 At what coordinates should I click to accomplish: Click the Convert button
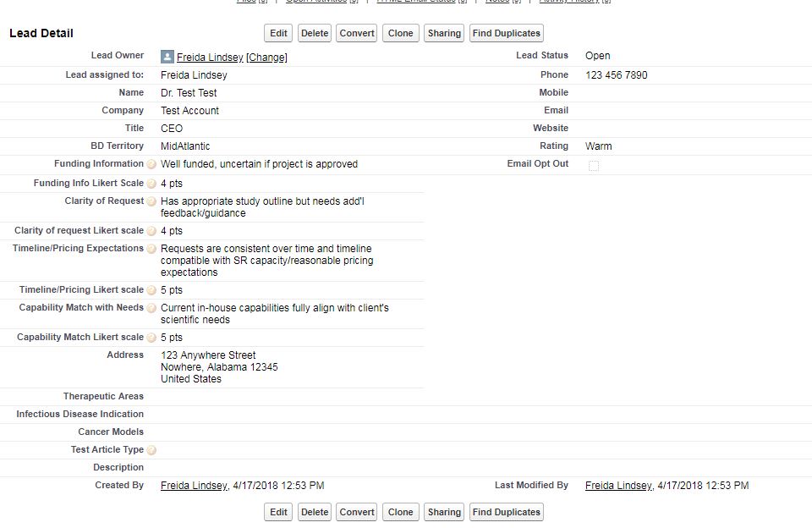356,33
